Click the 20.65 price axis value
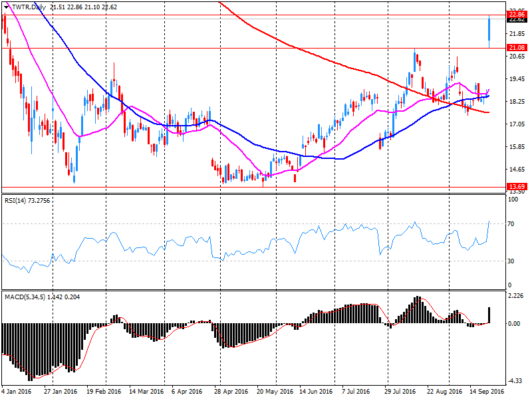The image size is (532, 399). click(517, 57)
